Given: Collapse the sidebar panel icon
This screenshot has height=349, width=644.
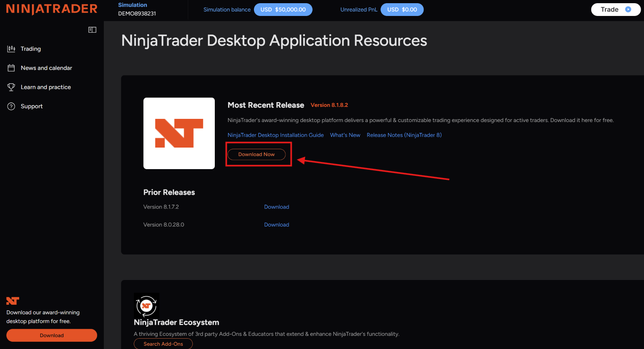Looking at the screenshot, I should (92, 30).
